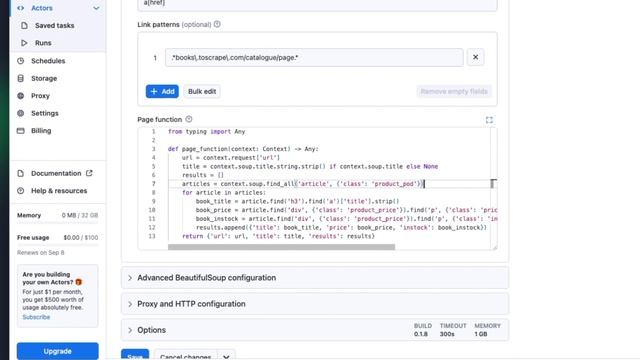The height and width of the screenshot is (360, 640).
Task: Click the Upgrade button
Action: 58,351
